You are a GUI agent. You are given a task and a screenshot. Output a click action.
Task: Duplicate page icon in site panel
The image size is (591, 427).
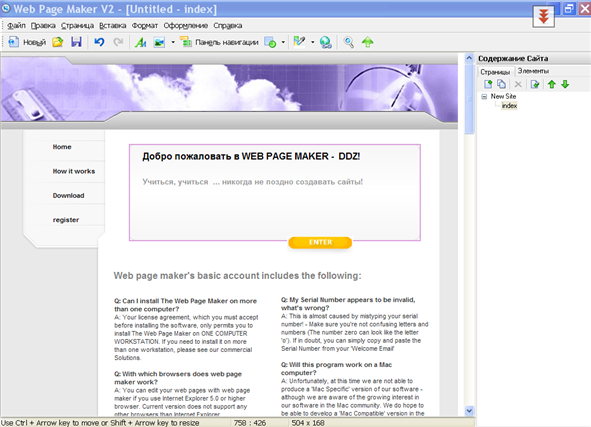[x=501, y=84]
